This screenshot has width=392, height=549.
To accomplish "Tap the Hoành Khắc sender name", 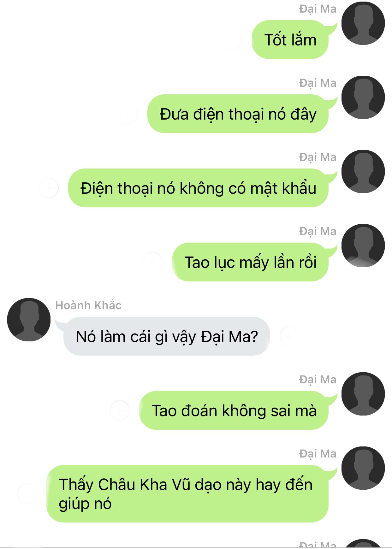I will pyautogui.click(x=88, y=305).
